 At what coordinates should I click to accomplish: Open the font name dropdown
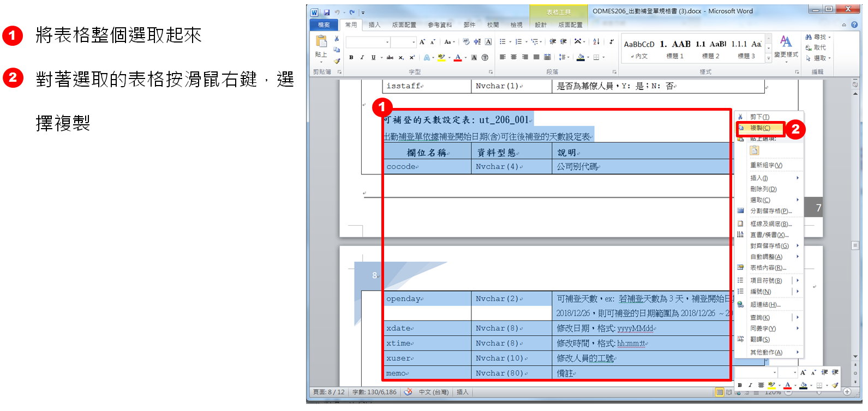[387, 42]
